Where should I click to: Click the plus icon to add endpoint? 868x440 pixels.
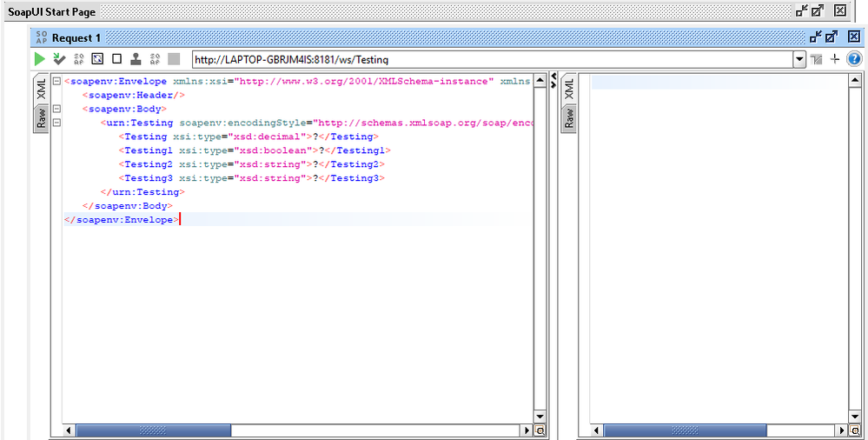[x=835, y=59]
